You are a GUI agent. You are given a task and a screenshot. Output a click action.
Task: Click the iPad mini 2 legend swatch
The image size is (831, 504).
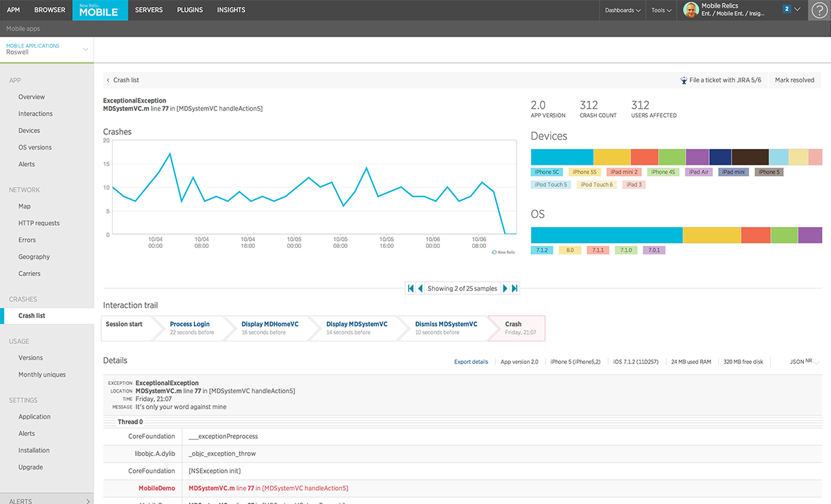tap(624, 172)
